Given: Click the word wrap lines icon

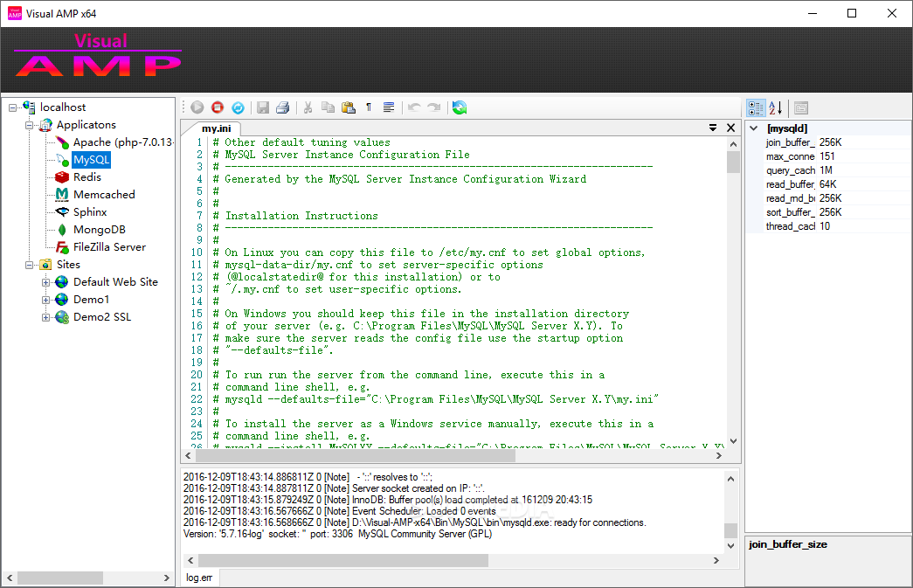Looking at the screenshot, I should coord(389,107).
